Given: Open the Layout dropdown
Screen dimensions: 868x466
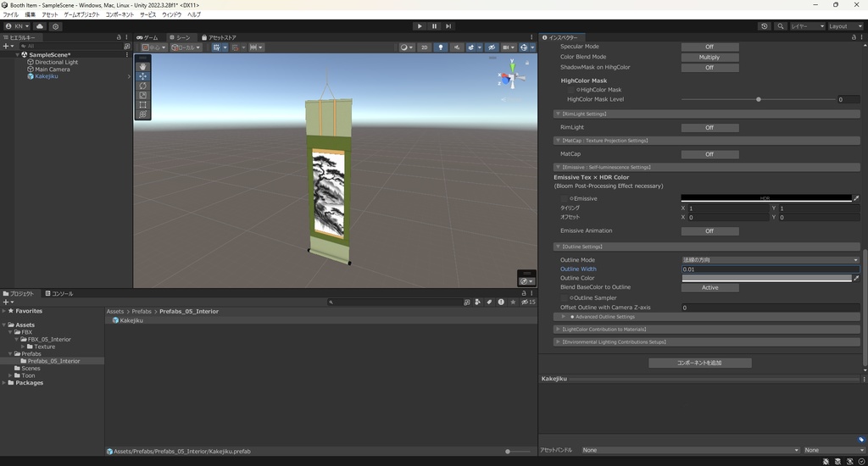Looking at the screenshot, I should coord(845,26).
